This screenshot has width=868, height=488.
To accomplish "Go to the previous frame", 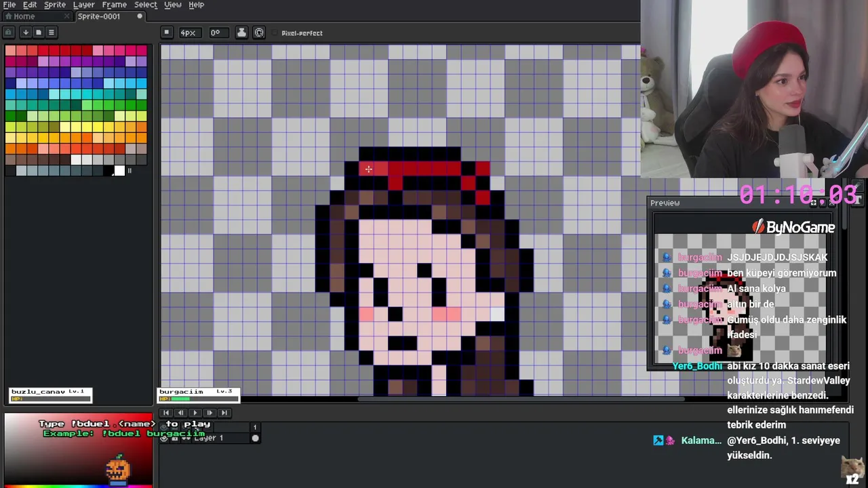I will point(180,412).
